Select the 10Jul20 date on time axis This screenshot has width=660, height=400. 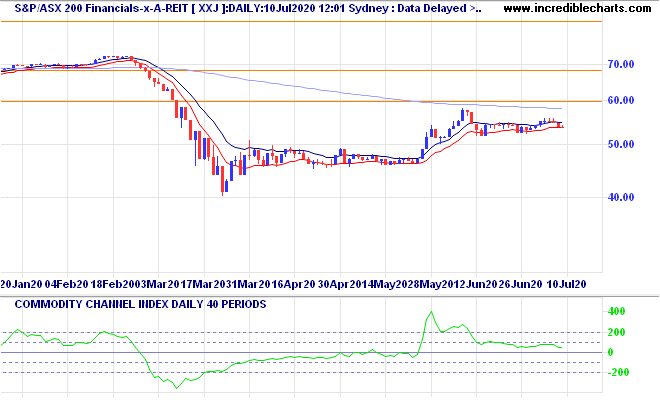[567, 284]
